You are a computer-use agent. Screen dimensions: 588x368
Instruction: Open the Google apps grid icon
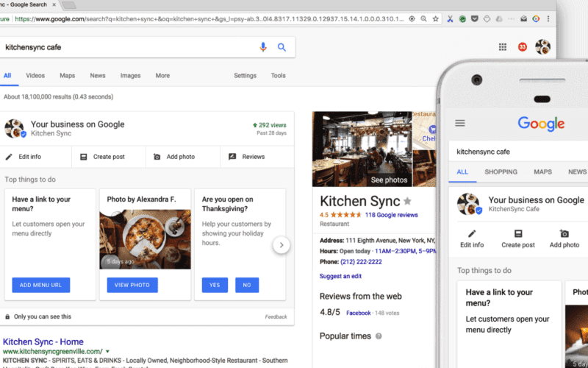click(503, 47)
